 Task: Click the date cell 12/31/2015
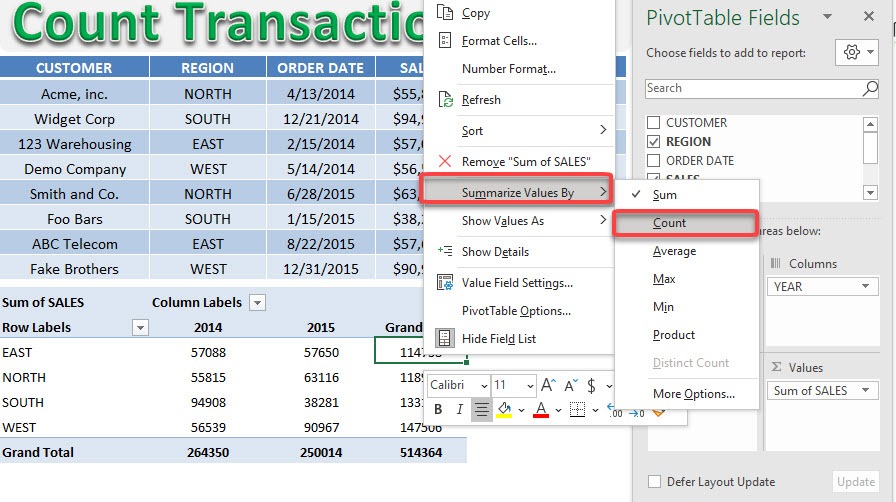[x=321, y=269]
